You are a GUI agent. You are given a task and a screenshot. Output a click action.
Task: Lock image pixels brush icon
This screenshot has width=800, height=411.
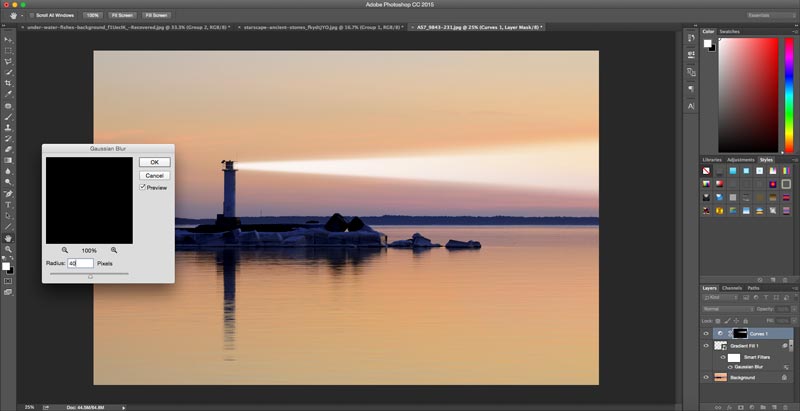(727, 321)
